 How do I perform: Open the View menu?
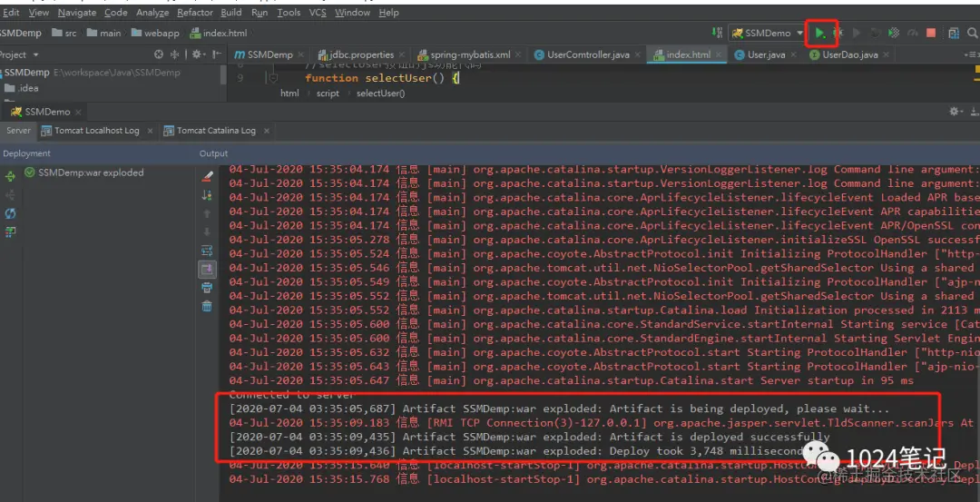39,13
